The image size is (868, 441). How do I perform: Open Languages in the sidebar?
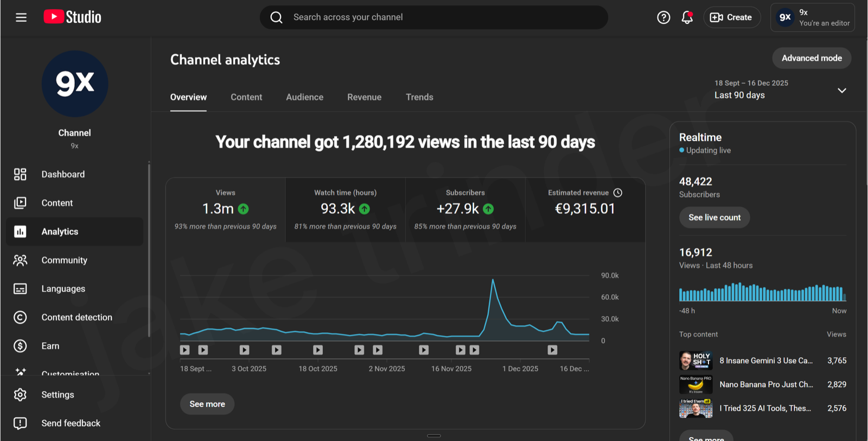coord(75,289)
